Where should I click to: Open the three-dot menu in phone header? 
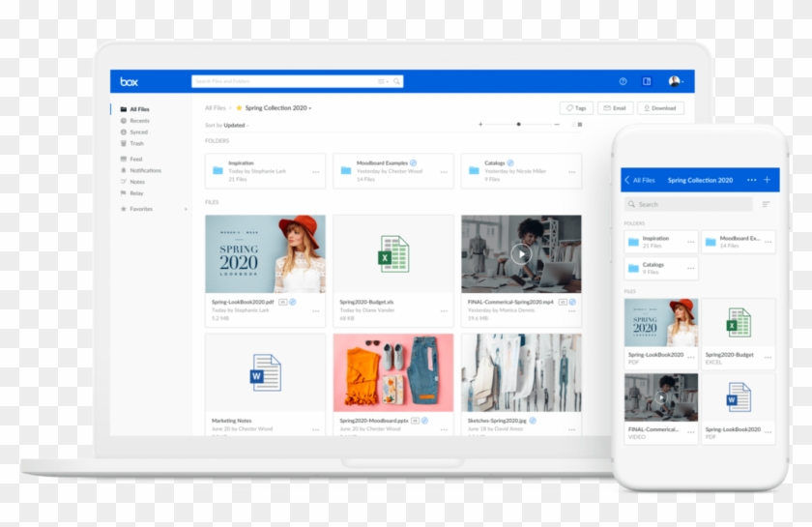pyautogui.click(x=751, y=180)
